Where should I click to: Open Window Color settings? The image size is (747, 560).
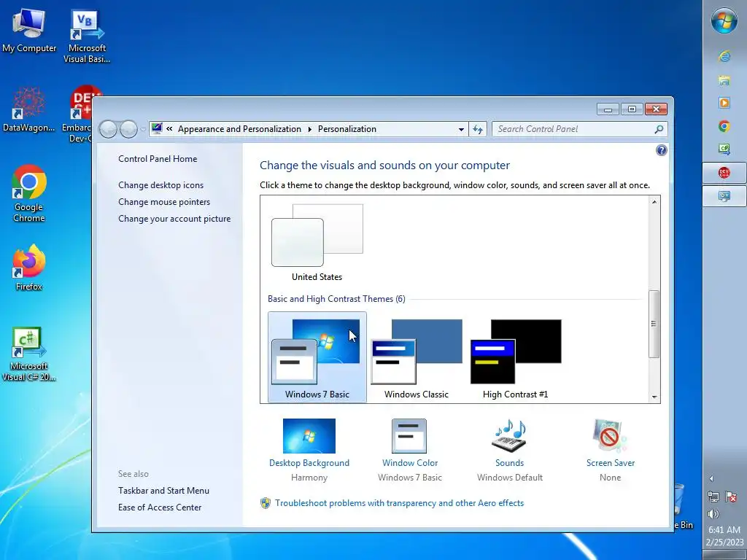(x=410, y=450)
